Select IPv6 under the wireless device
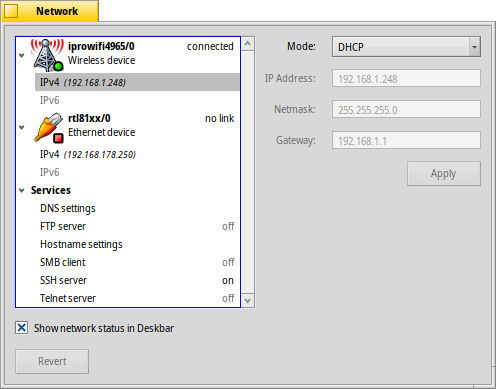 [x=137, y=100]
